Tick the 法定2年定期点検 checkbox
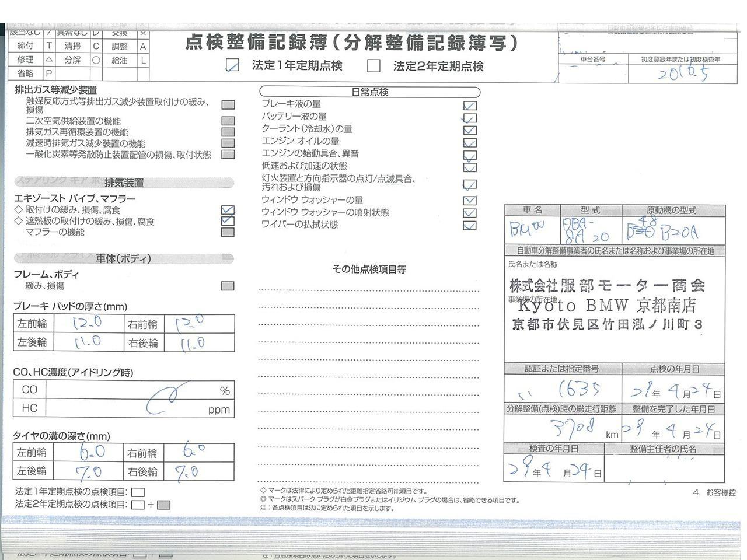Screen dimensions: 747x560 click(373, 65)
